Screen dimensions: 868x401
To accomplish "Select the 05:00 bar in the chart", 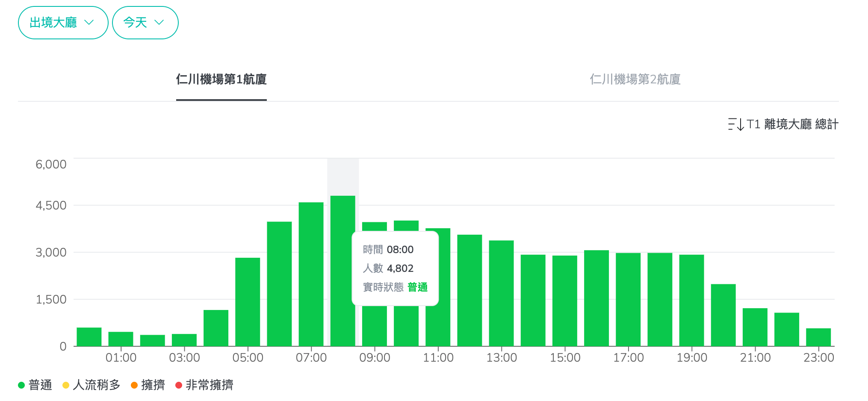I will pos(248,302).
